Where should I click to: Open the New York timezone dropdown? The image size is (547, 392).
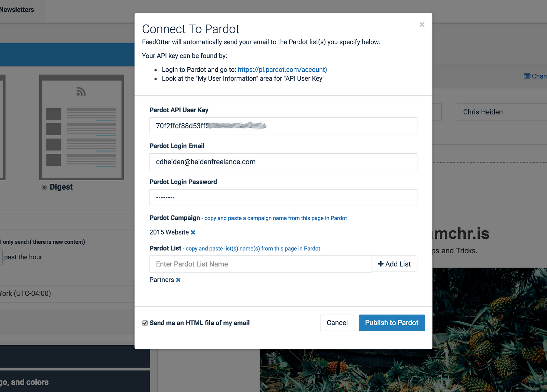coord(67,294)
